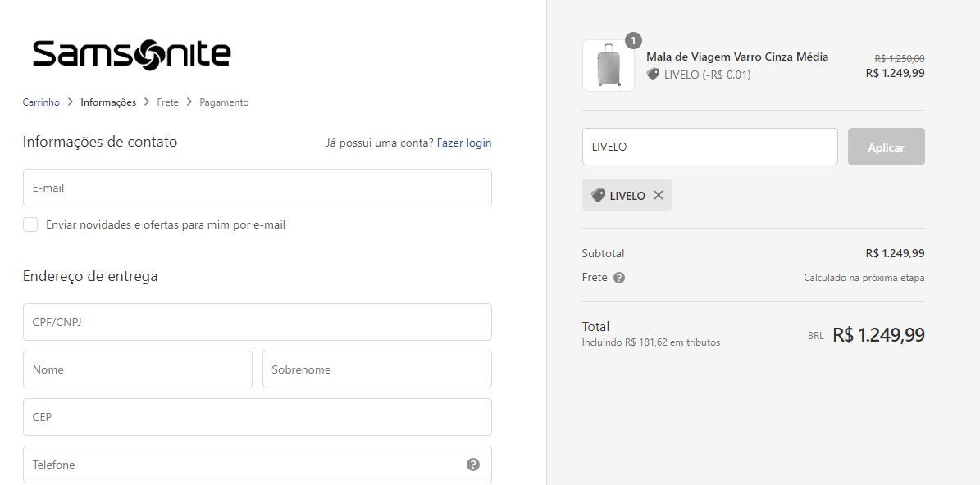Image resolution: width=980 pixels, height=485 pixels.
Task: Click the struck-through price R$ 1.250,00
Action: 900,59
